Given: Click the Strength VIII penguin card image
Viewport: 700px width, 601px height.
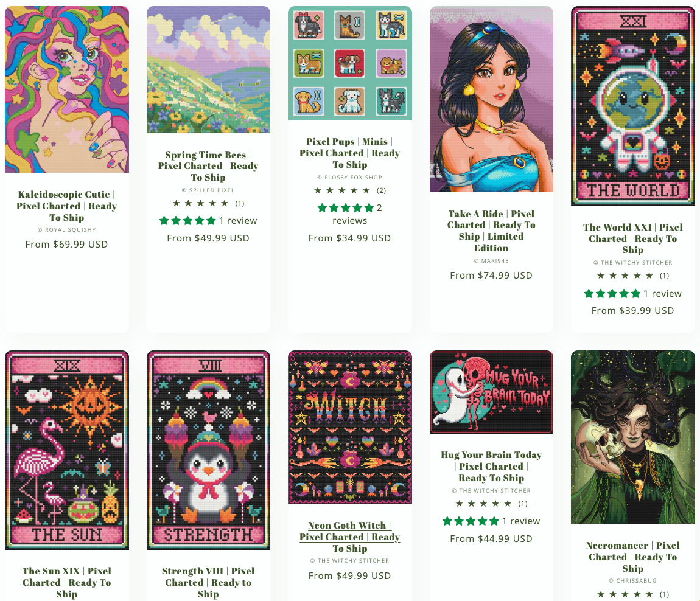Looking at the screenshot, I should 209,450.
